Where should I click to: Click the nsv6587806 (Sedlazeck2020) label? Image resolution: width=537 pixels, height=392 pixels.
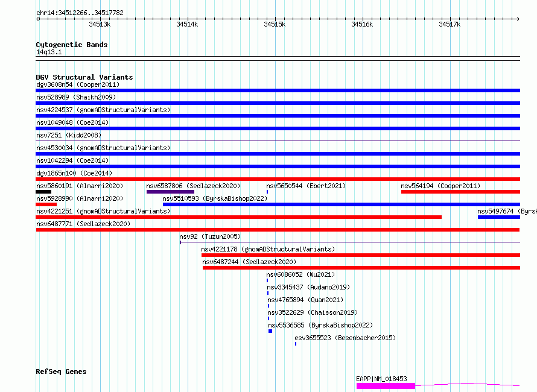click(193, 186)
